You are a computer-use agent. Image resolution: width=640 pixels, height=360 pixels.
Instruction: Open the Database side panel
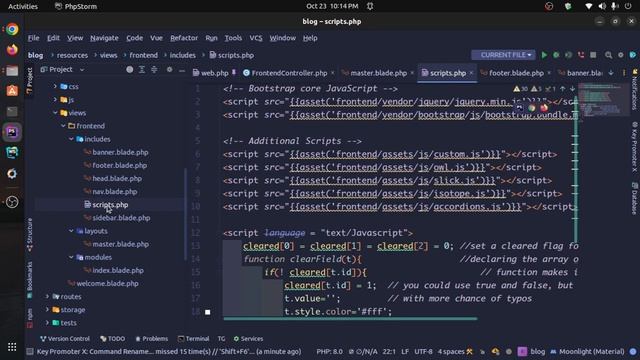tap(634, 198)
